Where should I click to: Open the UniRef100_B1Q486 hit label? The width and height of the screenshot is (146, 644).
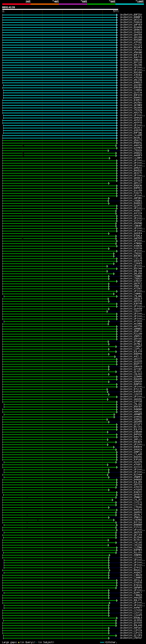pos(131,27)
